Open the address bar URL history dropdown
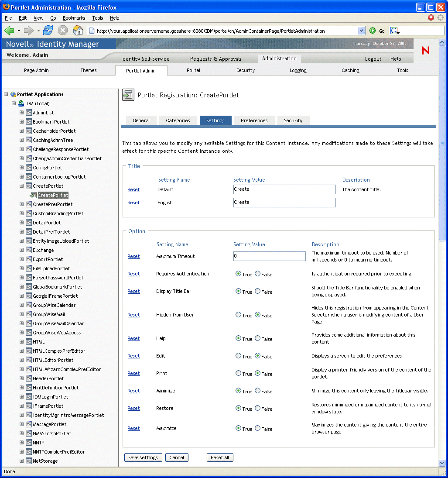Screen dimensions: 448x478 (x=361, y=31)
